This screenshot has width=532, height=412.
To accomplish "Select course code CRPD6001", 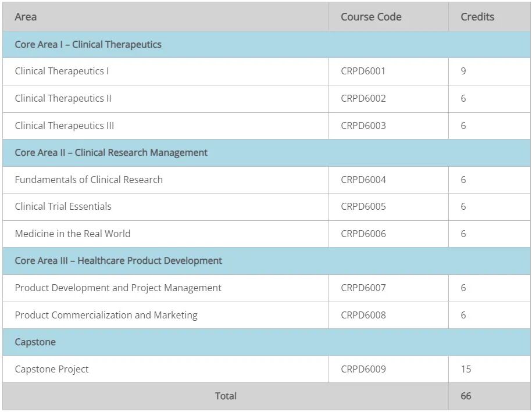I will (363, 71).
